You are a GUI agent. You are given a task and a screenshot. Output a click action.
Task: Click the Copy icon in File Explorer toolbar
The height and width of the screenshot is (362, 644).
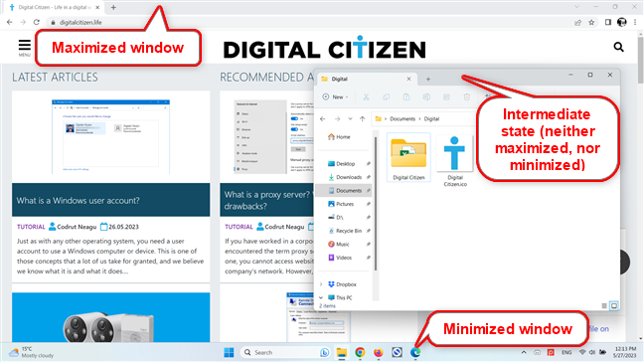[386, 97]
